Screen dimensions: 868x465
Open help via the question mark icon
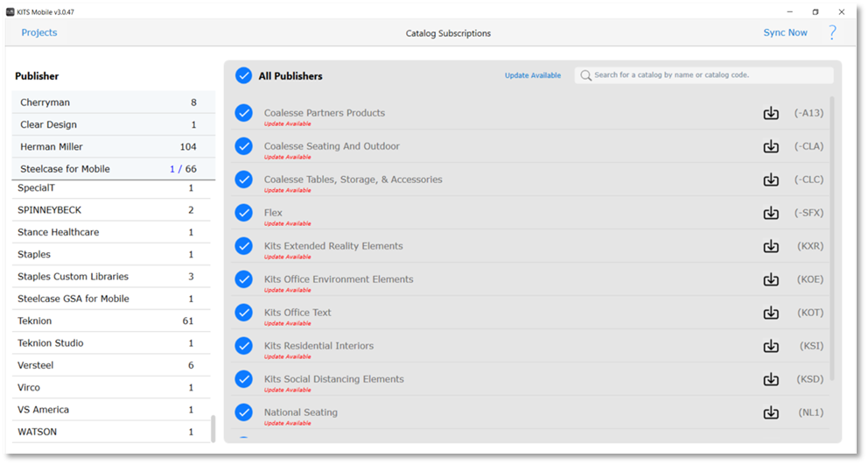point(832,32)
